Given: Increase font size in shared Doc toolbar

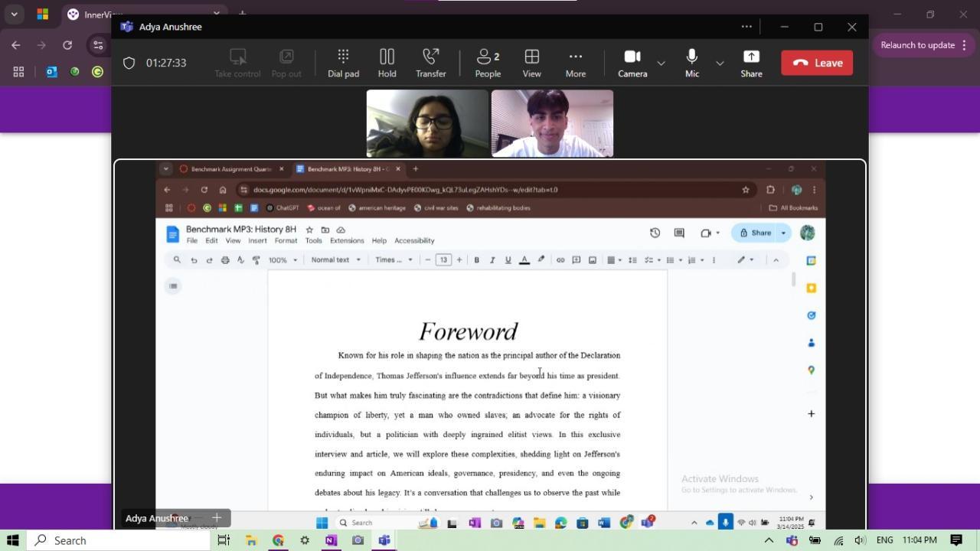Looking at the screenshot, I should tap(459, 260).
